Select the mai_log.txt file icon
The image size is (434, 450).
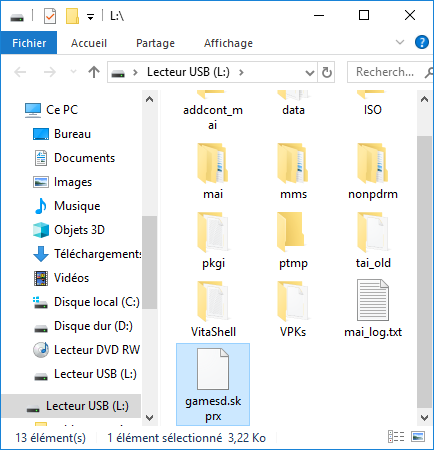pos(373,300)
